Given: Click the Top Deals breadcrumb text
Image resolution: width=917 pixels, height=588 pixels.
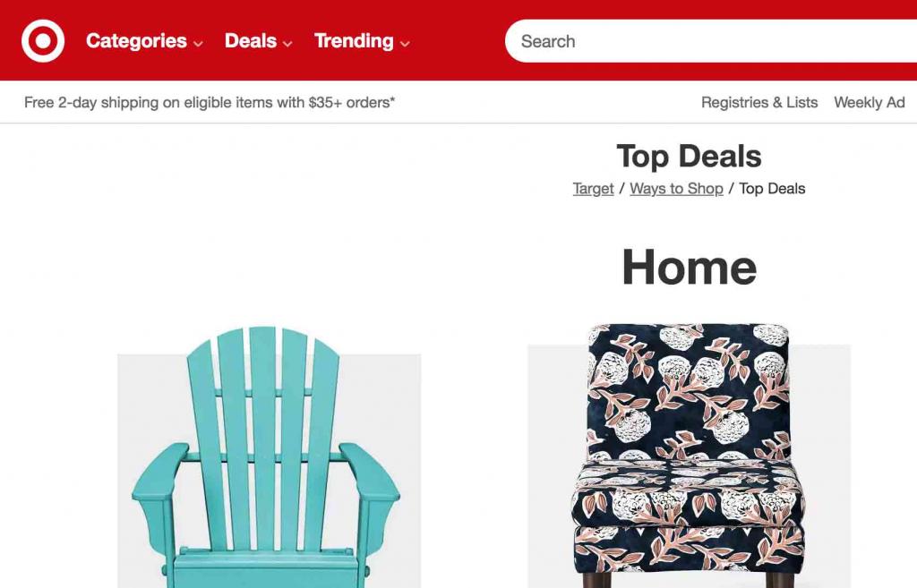Looking at the screenshot, I should [x=772, y=189].
